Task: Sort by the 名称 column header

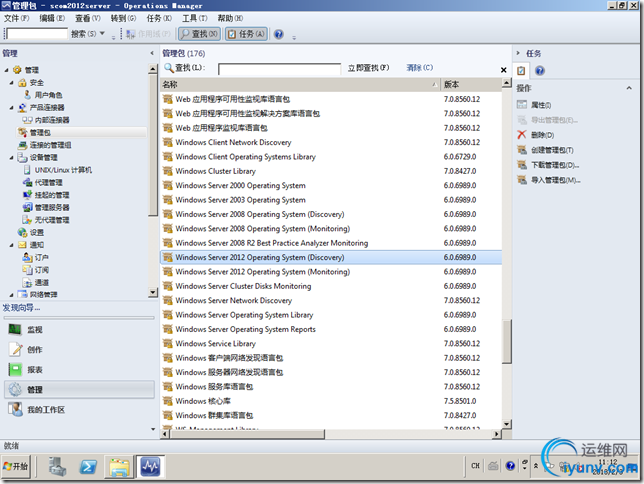Action: click(300, 85)
